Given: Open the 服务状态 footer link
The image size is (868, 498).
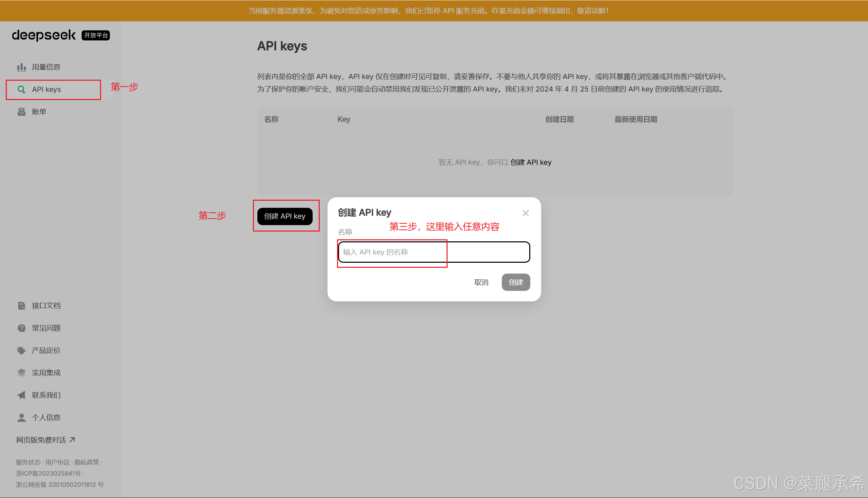Looking at the screenshot, I should pos(28,462).
